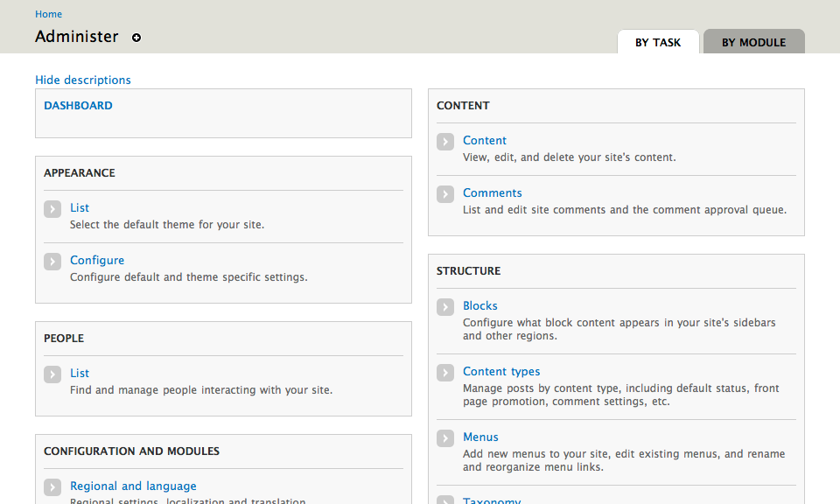840x504 pixels.
Task: Click arrow icon next to Comments
Action: (445, 193)
